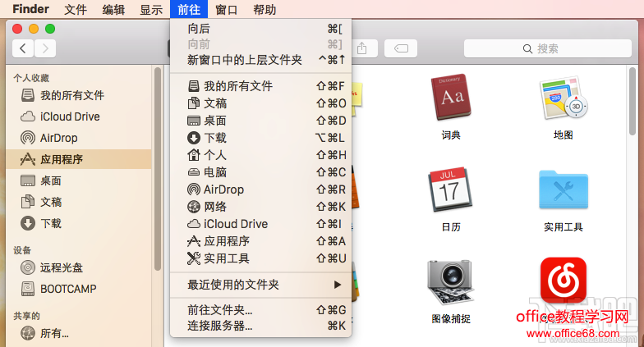This screenshot has width=644, height=347.
Task: Select BOOTCAMP drive in the sidebar
Action: tap(79, 289)
